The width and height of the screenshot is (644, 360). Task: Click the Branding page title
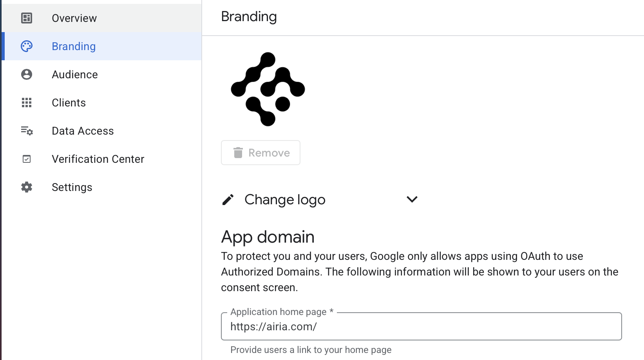(x=249, y=16)
